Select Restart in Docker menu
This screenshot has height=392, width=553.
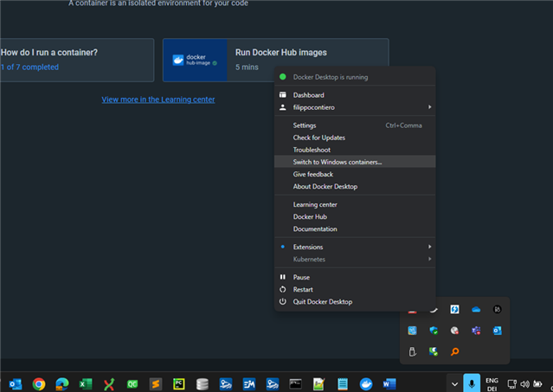(x=355, y=290)
